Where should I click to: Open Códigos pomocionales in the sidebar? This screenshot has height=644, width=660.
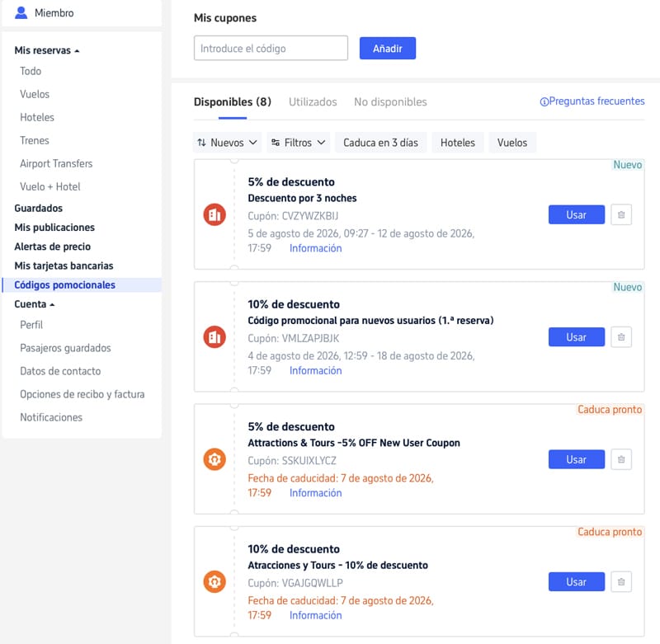(82, 284)
